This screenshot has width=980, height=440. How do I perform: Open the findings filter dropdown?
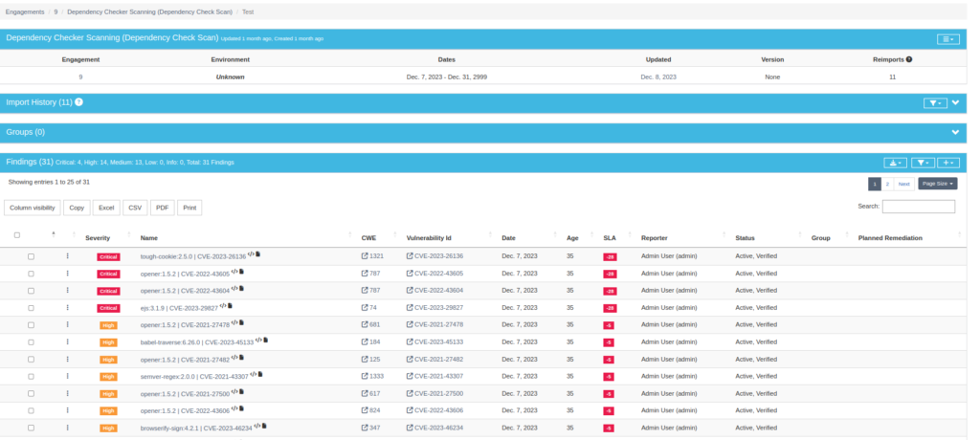click(923, 163)
